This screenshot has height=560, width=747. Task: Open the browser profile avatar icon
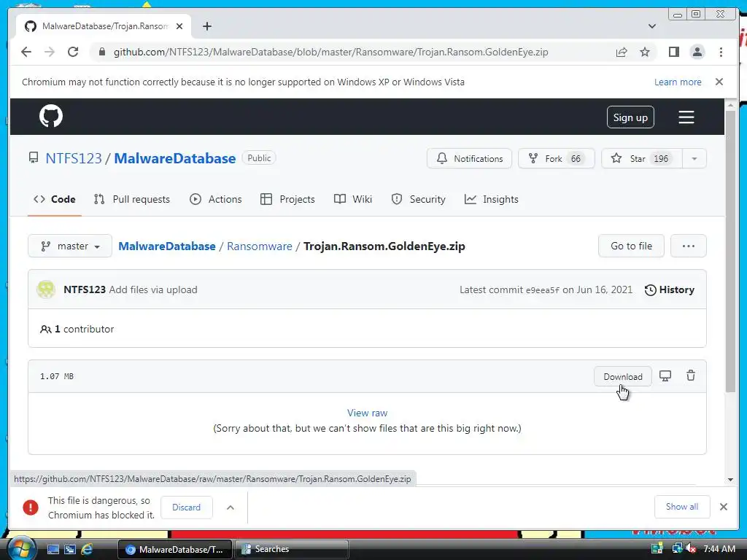click(697, 52)
